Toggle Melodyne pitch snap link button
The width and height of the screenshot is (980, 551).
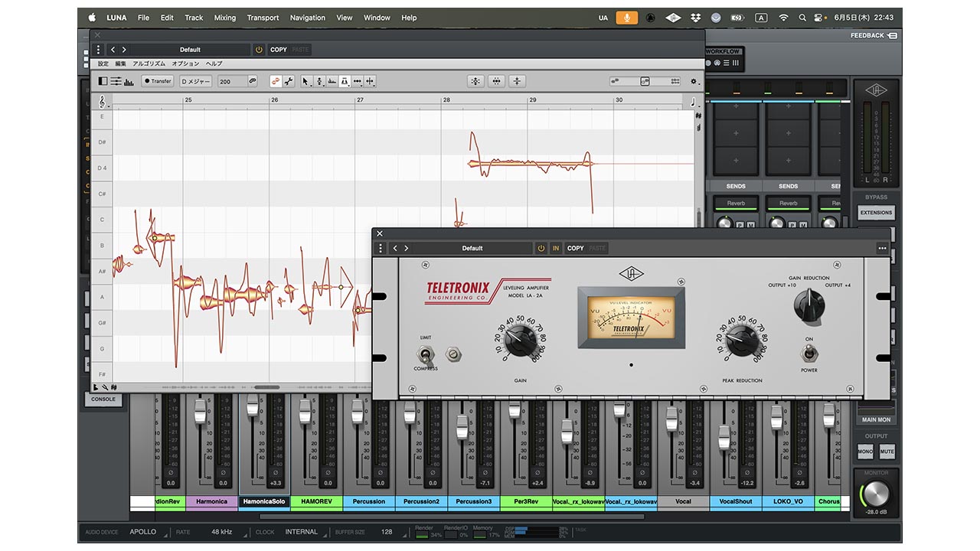[276, 81]
